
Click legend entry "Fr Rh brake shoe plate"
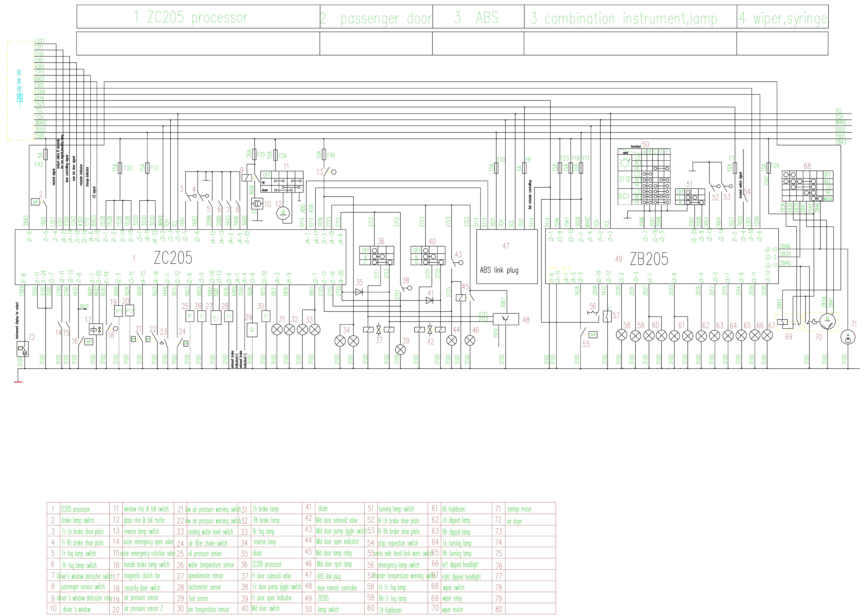click(83, 543)
